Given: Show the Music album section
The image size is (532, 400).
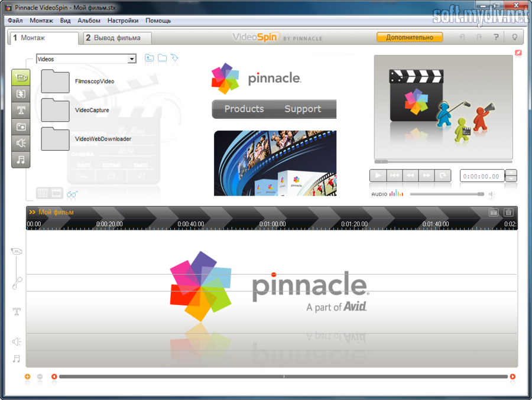Looking at the screenshot, I should pos(21,160).
